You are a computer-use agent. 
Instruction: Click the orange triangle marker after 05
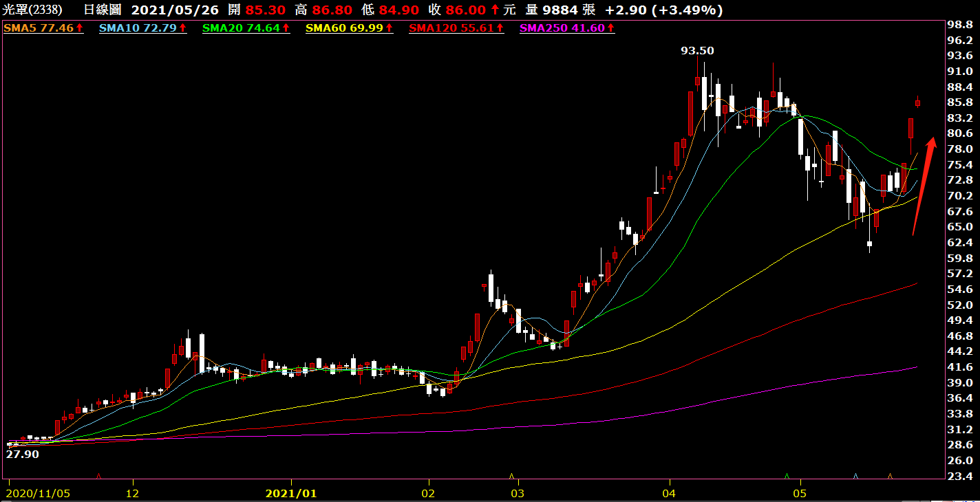(x=890, y=476)
